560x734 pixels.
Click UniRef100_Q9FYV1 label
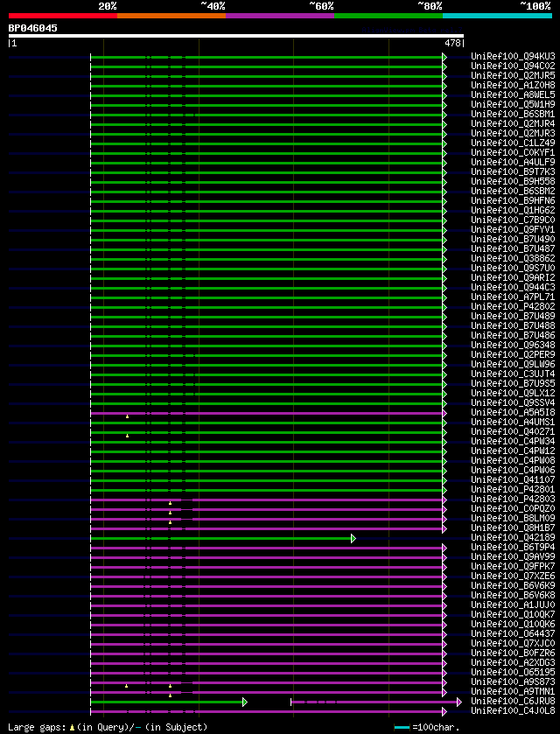(x=513, y=230)
